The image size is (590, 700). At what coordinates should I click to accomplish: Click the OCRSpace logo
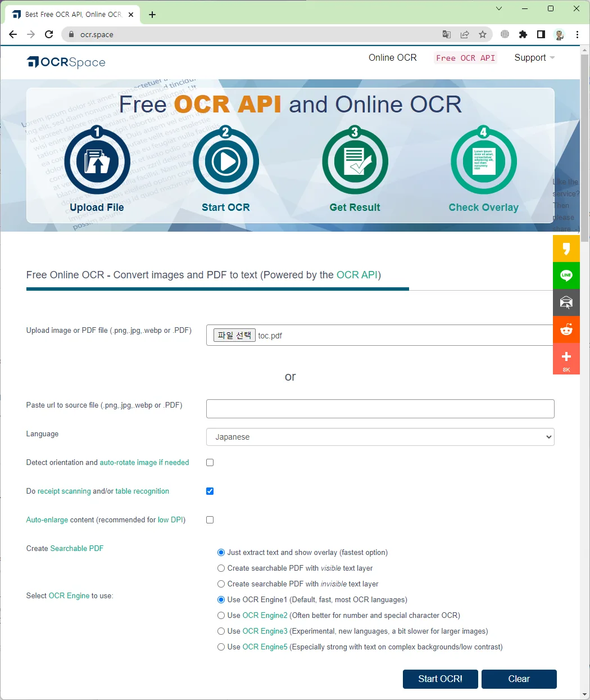66,62
